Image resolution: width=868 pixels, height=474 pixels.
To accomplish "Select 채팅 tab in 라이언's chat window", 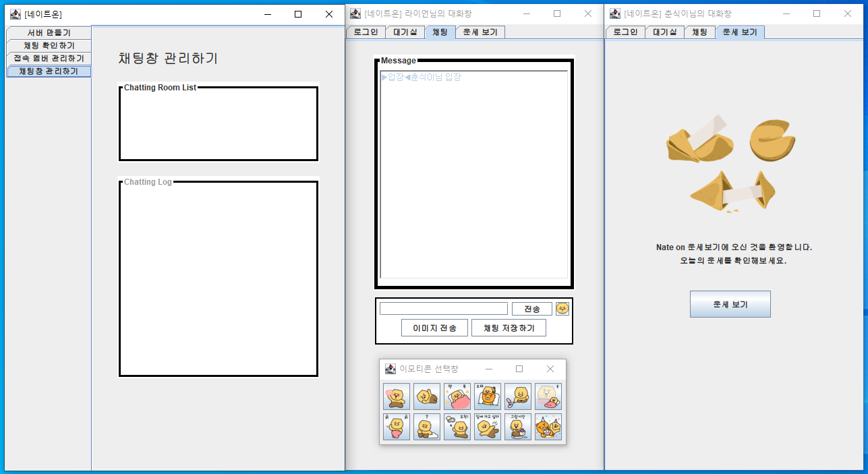I will tap(440, 32).
